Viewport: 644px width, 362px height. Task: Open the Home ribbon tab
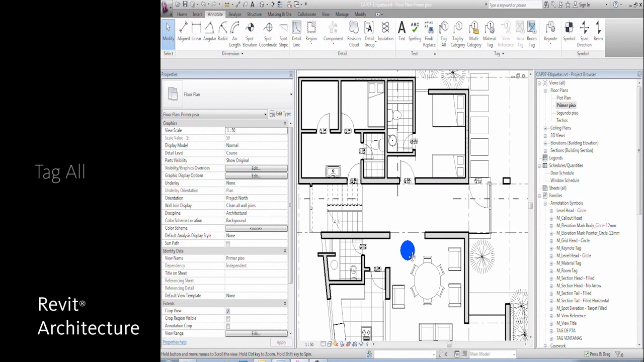(x=182, y=15)
